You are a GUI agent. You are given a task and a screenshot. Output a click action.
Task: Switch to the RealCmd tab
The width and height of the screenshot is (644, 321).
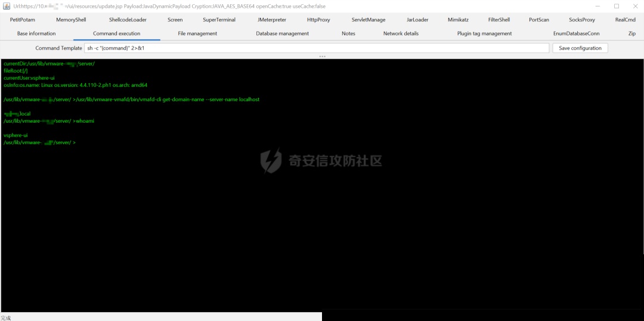(x=625, y=20)
